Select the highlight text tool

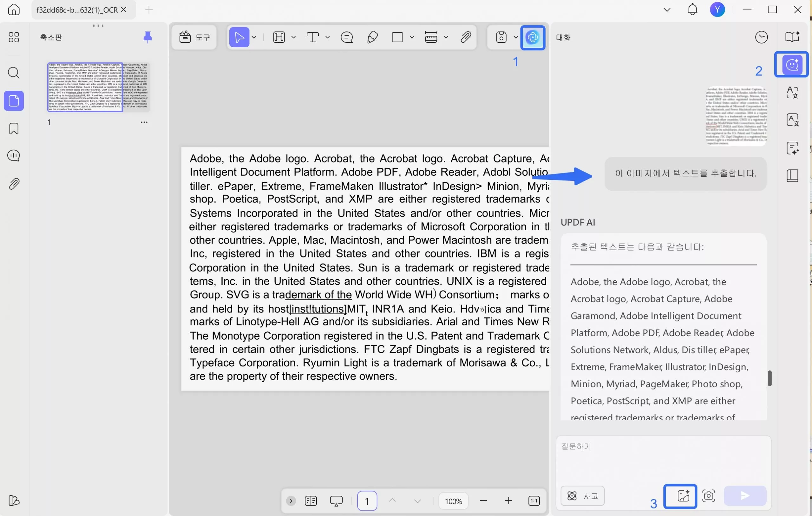279,37
